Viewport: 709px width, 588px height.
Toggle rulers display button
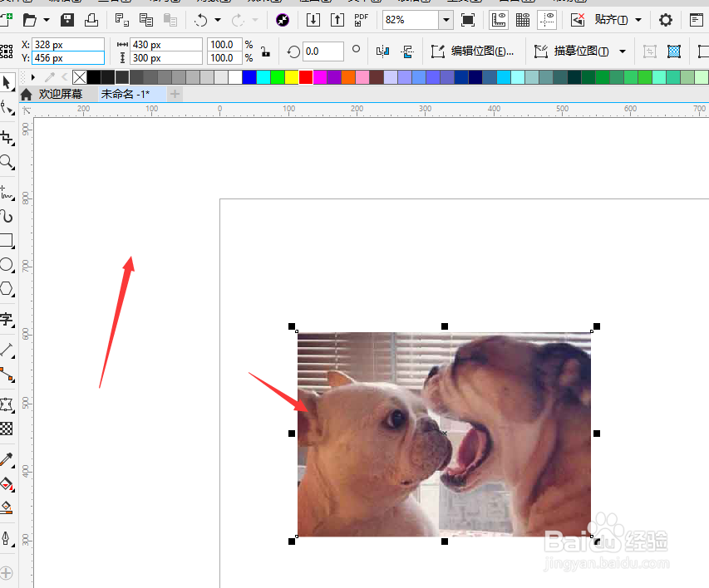point(498,20)
